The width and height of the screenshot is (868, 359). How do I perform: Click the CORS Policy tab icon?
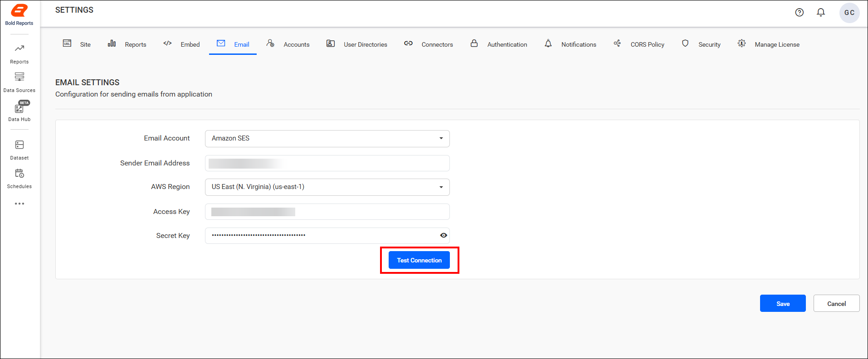click(x=617, y=44)
